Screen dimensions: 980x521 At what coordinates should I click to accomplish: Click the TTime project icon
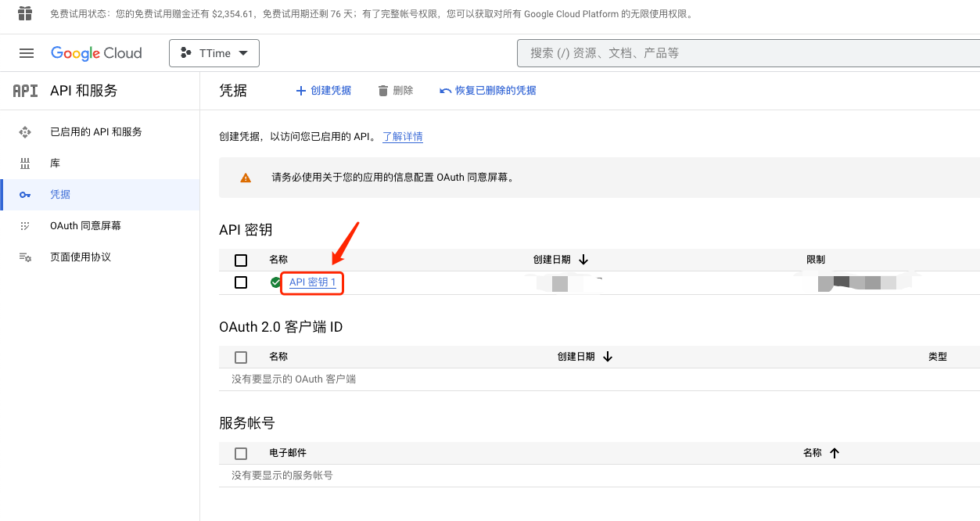click(x=186, y=53)
